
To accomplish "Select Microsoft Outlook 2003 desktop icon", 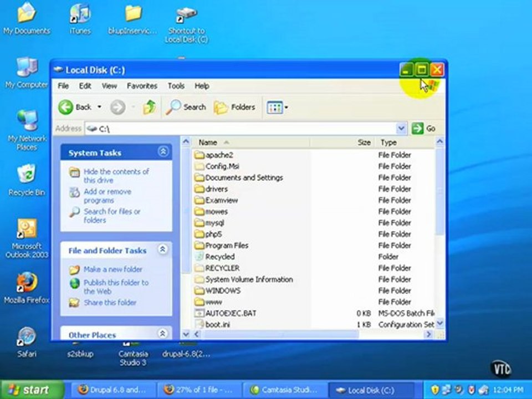I will click(27, 238).
